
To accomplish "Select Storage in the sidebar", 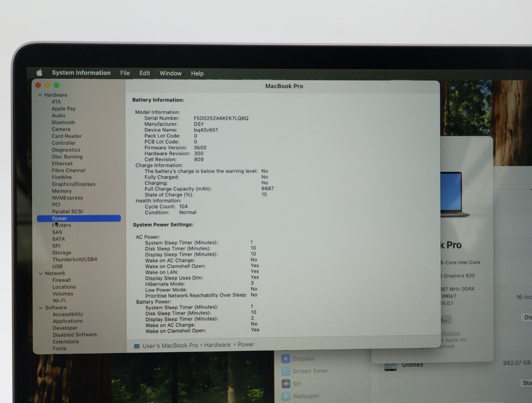I will [62, 253].
